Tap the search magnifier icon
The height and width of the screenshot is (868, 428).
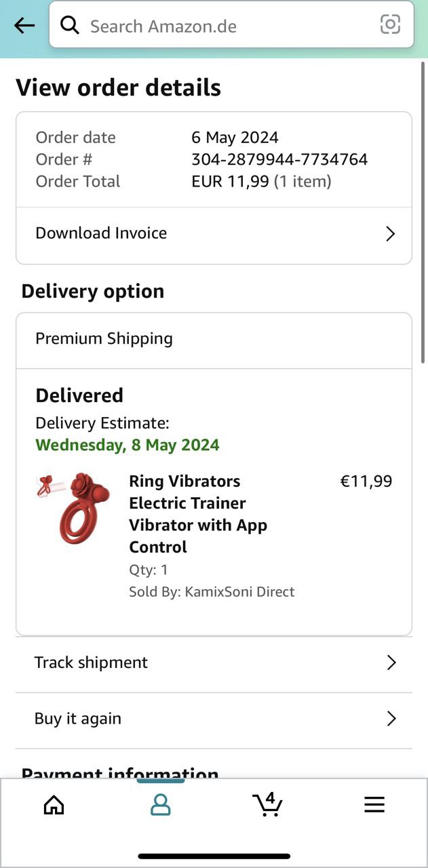pyautogui.click(x=69, y=25)
